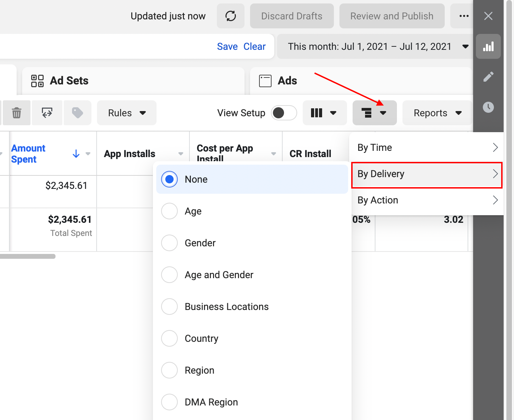Click the export/share arrows icon
This screenshot has width=514, height=420.
pos(47,113)
